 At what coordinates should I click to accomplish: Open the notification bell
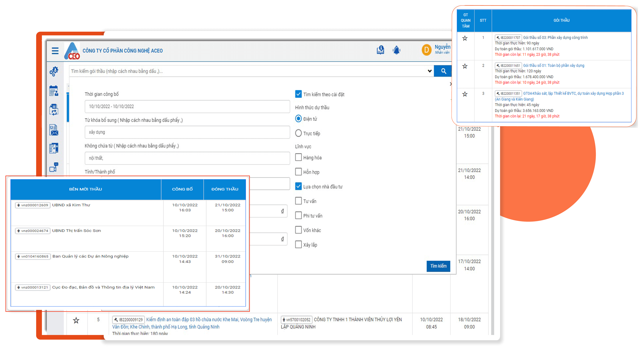397,50
